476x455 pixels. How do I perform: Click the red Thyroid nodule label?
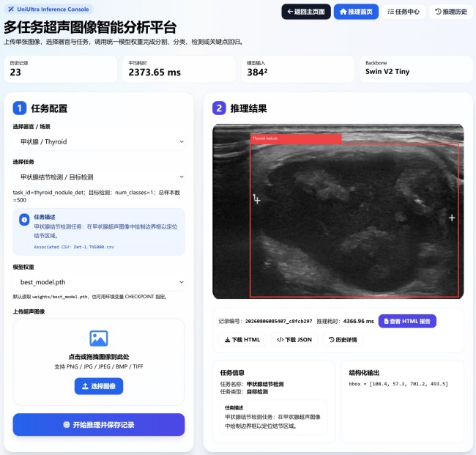(x=296, y=138)
